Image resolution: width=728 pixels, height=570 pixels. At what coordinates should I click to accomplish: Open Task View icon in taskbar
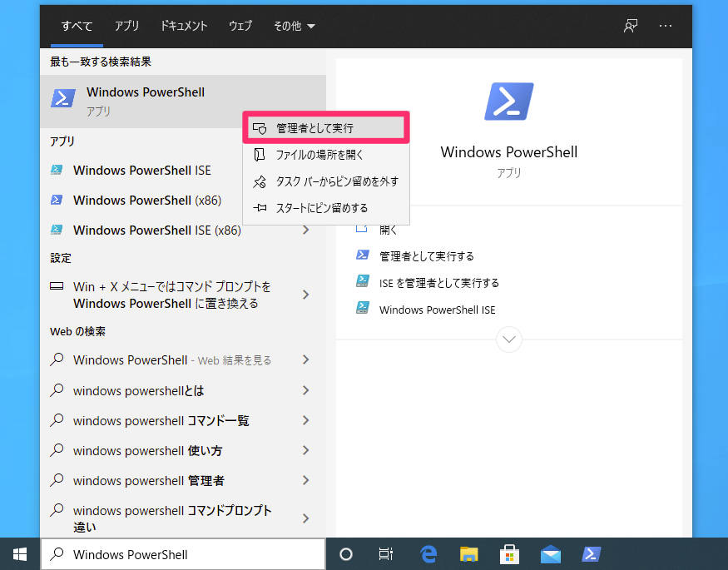click(386, 554)
